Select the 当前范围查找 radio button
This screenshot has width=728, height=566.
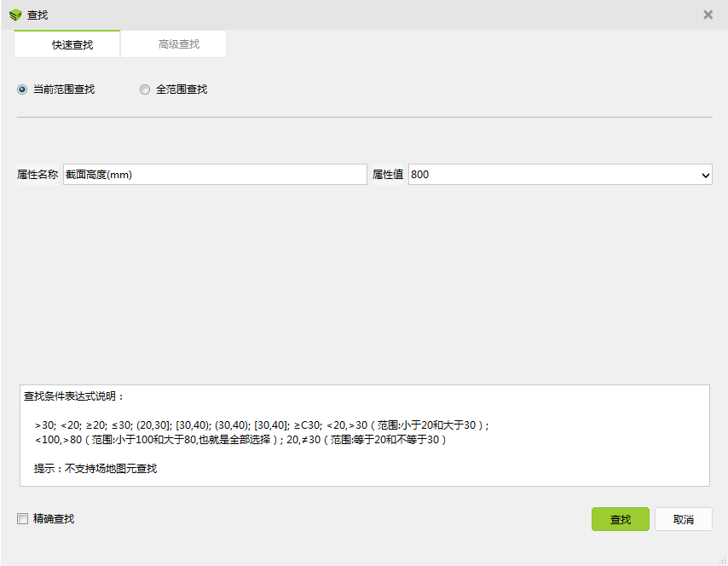22,90
